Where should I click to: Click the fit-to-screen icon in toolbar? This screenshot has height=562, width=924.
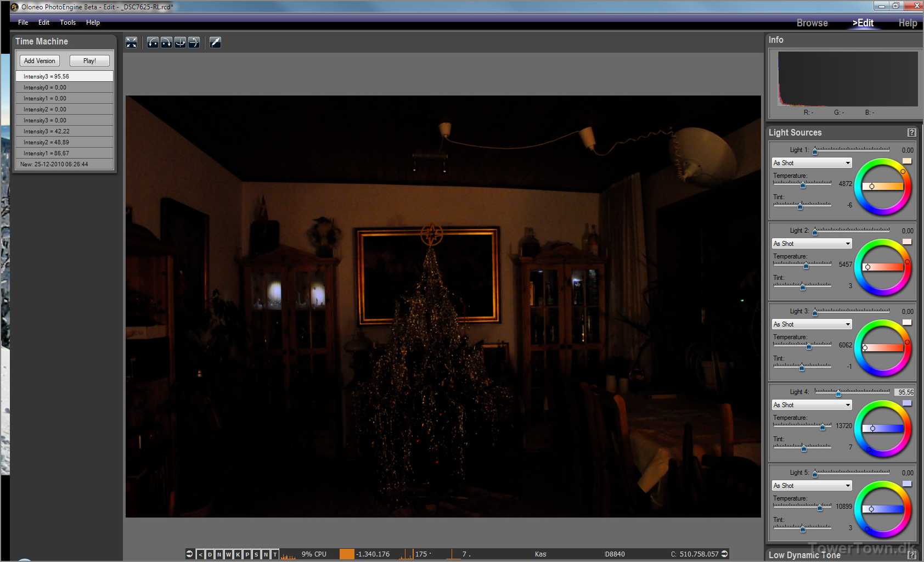(x=131, y=43)
